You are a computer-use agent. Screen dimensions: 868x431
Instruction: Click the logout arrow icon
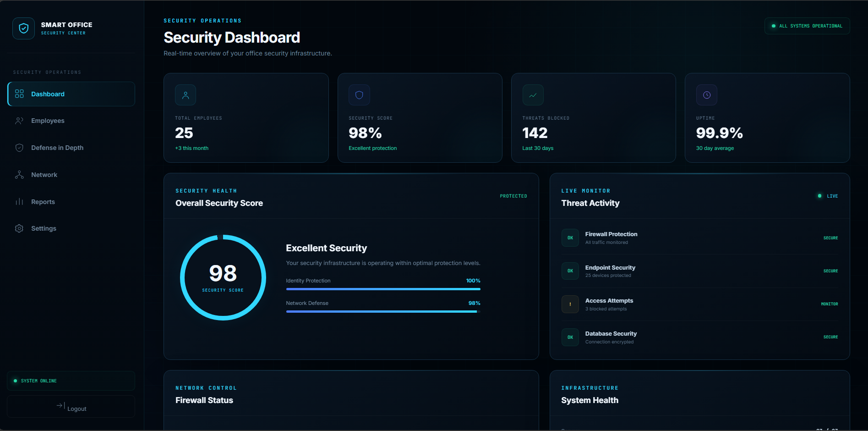point(60,405)
